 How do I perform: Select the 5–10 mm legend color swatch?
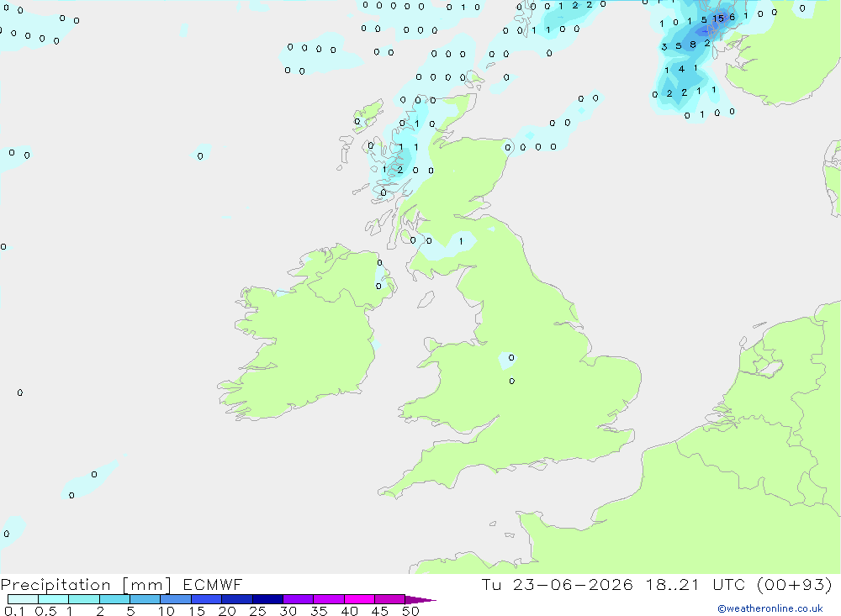(145, 599)
